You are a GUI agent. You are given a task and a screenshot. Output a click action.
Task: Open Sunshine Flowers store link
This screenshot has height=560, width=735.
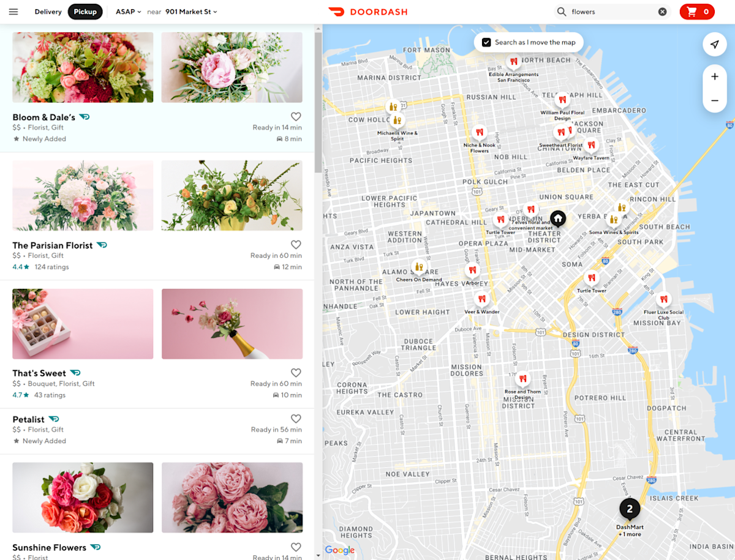click(x=49, y=547)
